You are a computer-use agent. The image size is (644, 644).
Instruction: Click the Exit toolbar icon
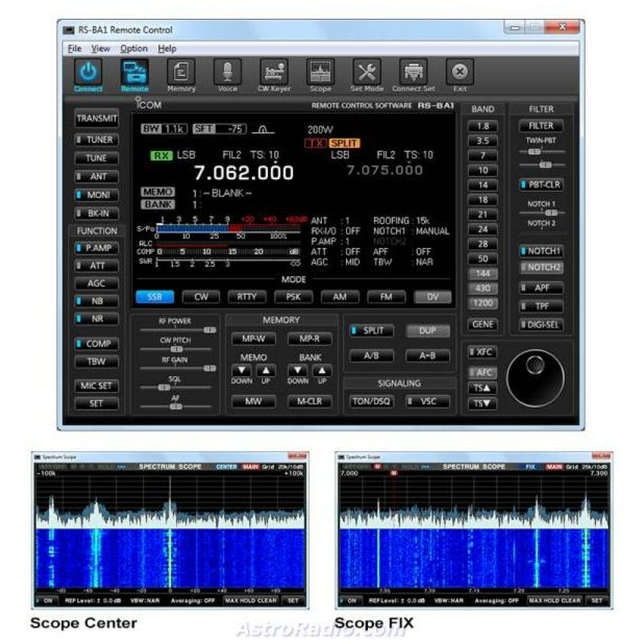[x=460, y=72]
